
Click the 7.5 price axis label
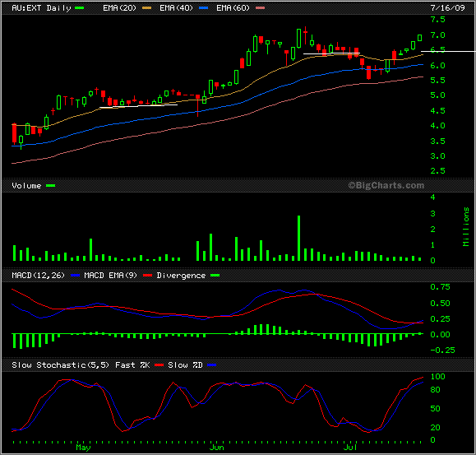[x=437, y=20]
